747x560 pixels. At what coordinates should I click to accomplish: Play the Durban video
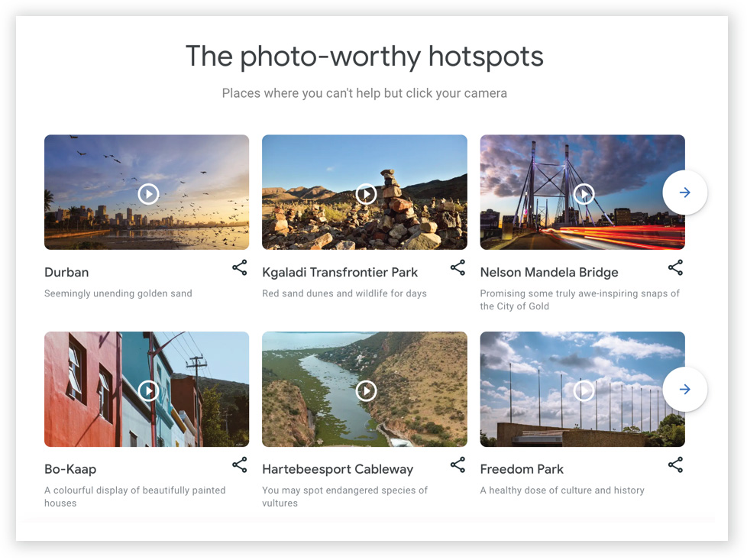pyautogui.click(x=148, y=194)
